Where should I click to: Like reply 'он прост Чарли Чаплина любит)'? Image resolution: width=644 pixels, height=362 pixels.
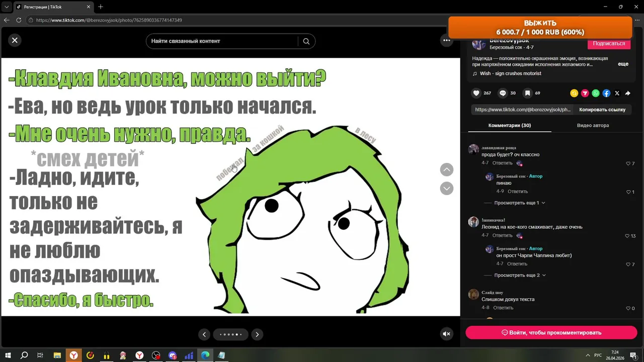628,264
